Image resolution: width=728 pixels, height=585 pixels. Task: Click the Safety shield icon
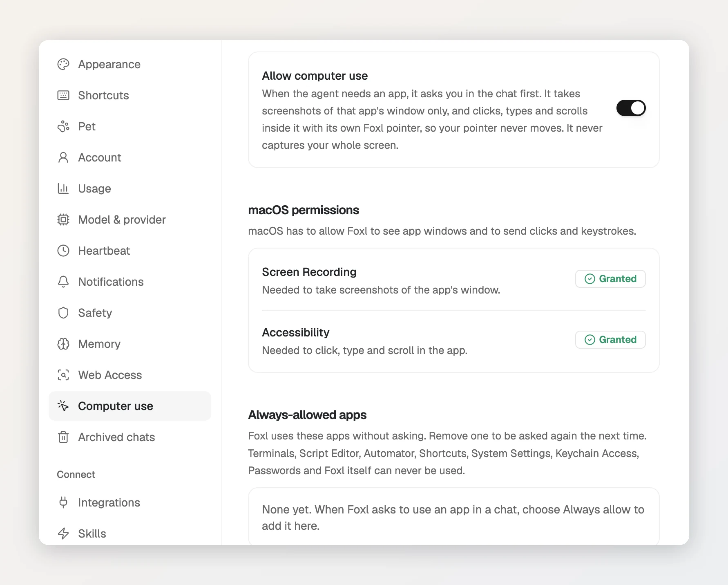click(63, 313)
